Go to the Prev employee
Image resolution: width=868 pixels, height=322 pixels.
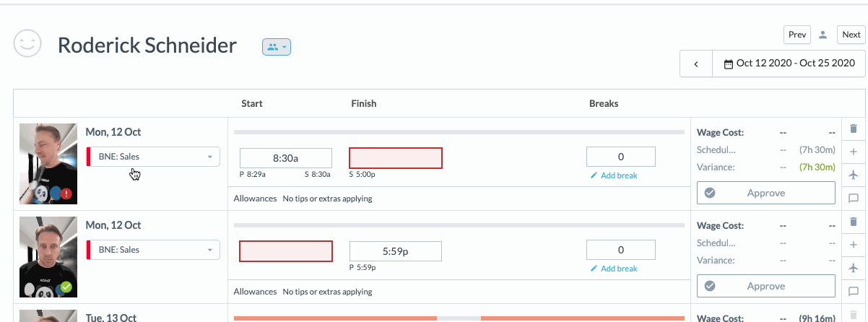point(797,35)
